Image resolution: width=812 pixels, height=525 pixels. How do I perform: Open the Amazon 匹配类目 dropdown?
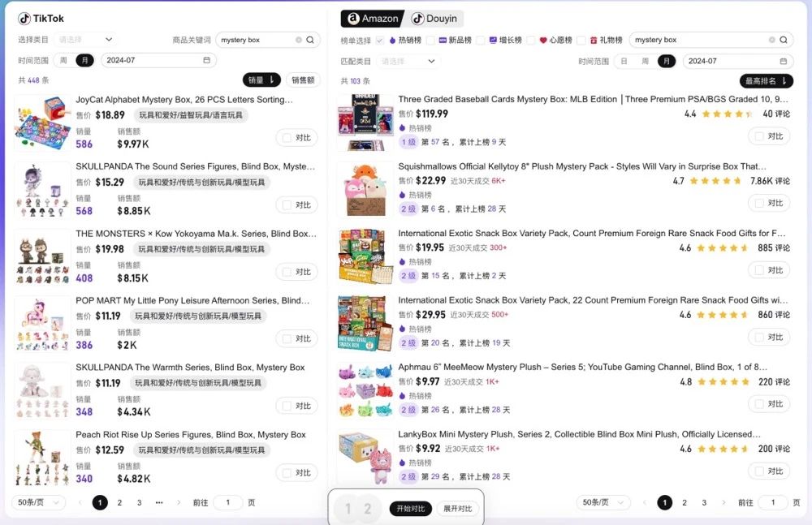point(408,61)
